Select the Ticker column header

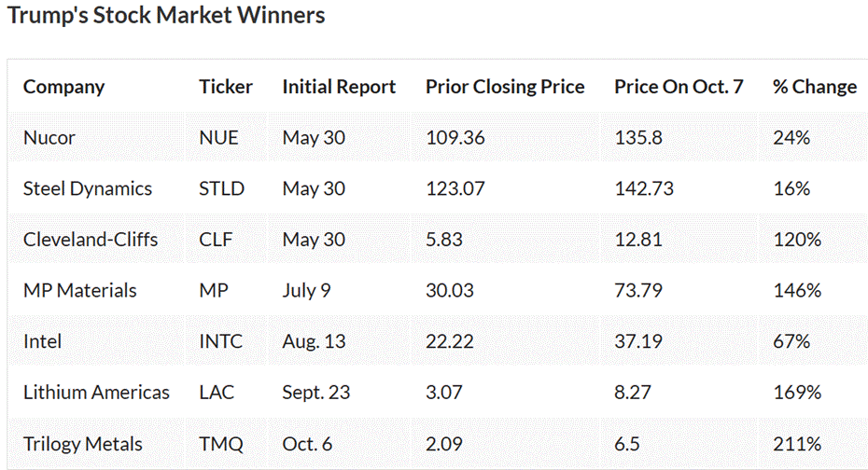click(x=226, y=87)
